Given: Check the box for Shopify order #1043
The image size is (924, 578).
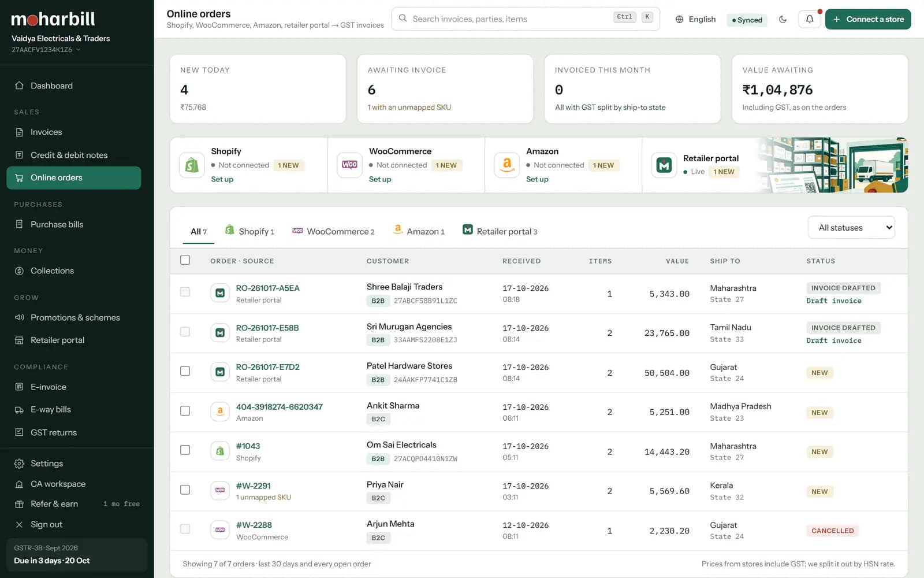Looking at the screenshot, I should pyautogui.click(x=185, y=450).
